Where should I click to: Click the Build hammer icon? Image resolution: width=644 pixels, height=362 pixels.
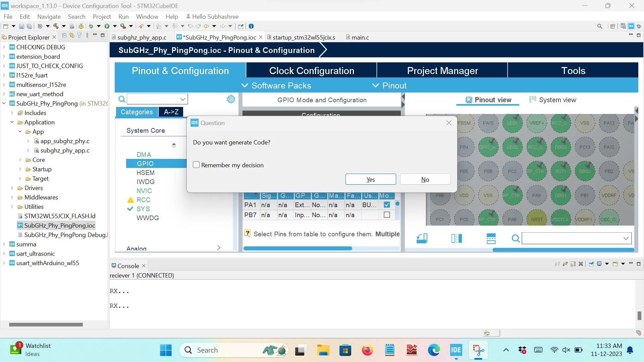56,26
